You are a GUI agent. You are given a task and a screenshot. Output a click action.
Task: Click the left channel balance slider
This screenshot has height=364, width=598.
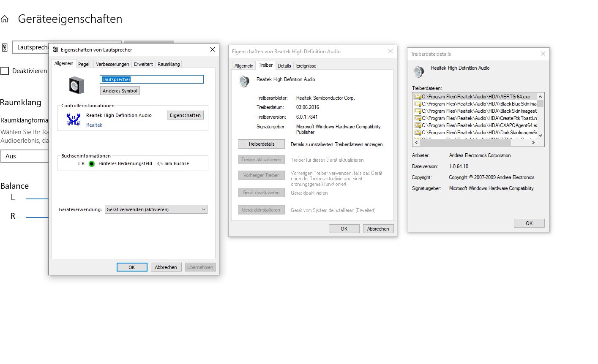pos(37,198)
